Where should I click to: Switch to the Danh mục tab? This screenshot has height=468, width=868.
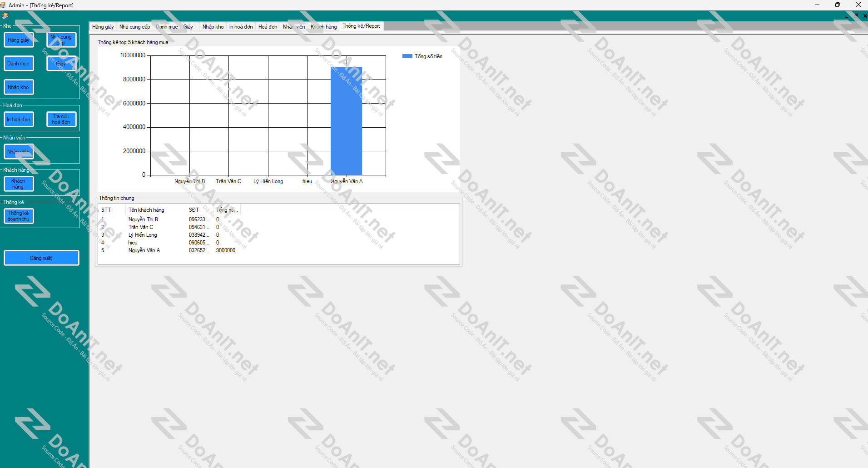pos(167,27)
